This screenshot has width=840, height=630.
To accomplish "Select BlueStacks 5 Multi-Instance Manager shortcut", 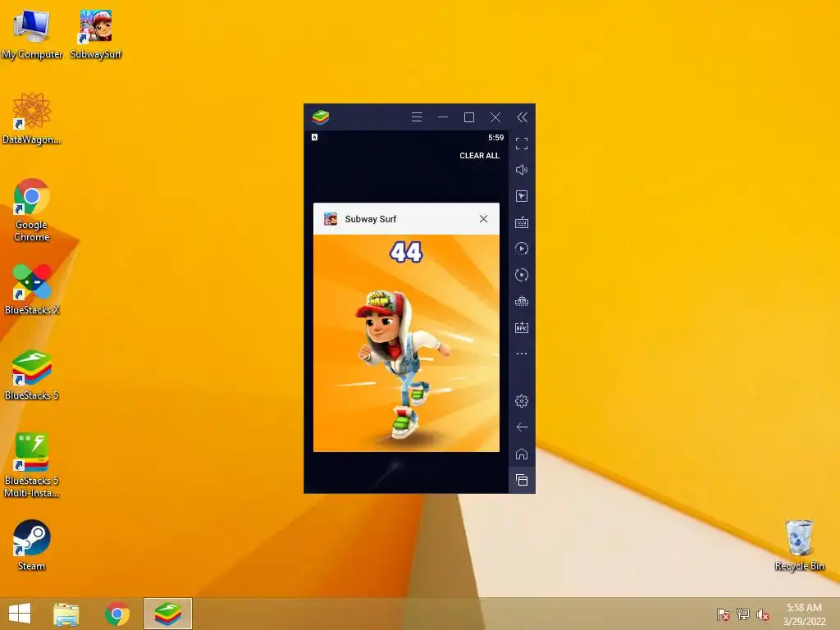I will point(32,466).
